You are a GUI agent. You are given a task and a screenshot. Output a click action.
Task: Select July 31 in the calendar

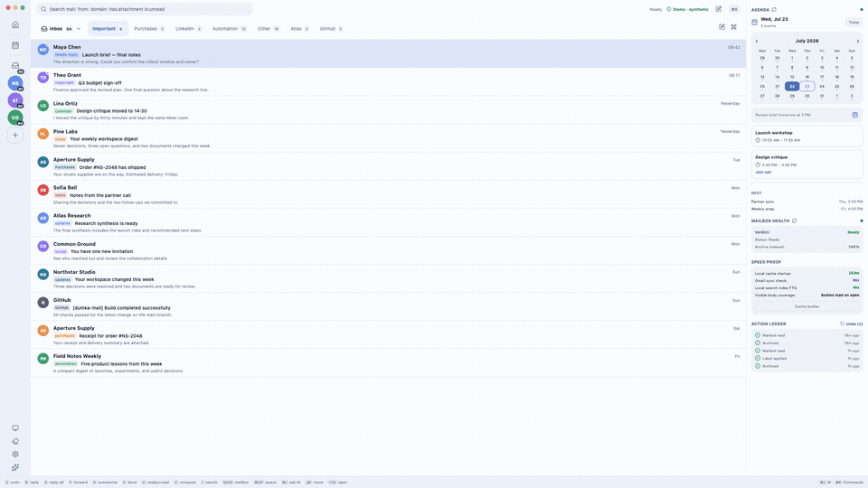click(x=822, y=96)
